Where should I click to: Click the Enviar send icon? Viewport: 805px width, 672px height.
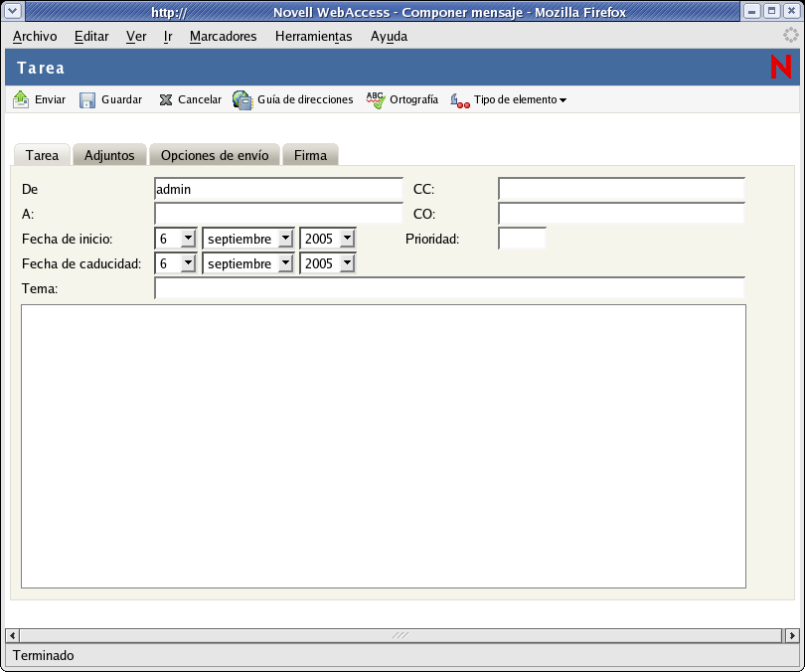click(21, 99)
